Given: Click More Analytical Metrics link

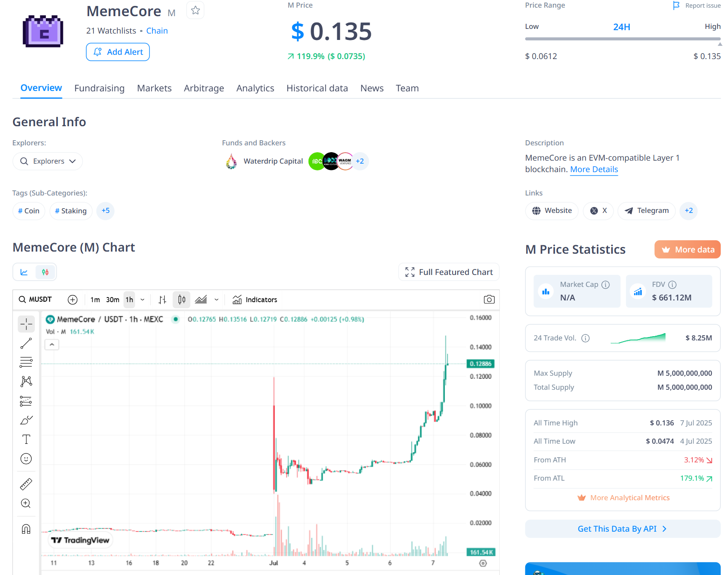Looking at the screenshot, I should coord(623,498).
